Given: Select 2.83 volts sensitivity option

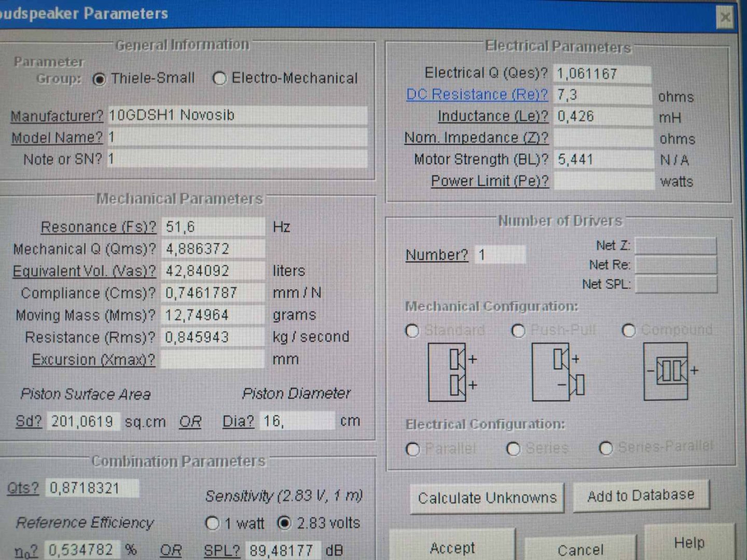Looking at the screenshot, I should (x=284, y=523).
